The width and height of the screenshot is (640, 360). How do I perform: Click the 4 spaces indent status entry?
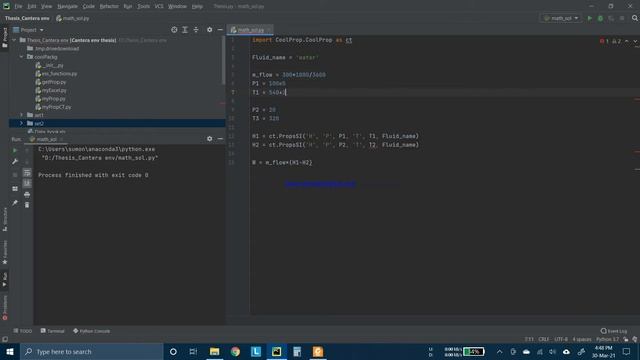click(x=582, y=339)
